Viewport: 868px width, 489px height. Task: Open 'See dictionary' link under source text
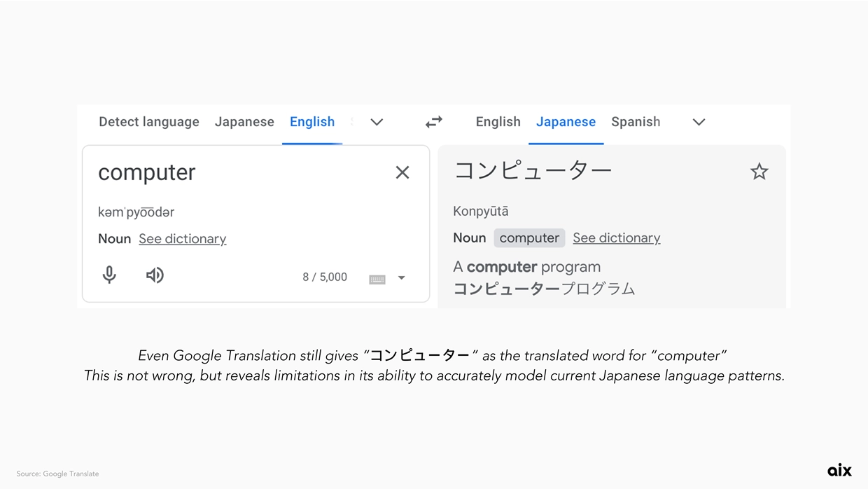click(183, 239)
